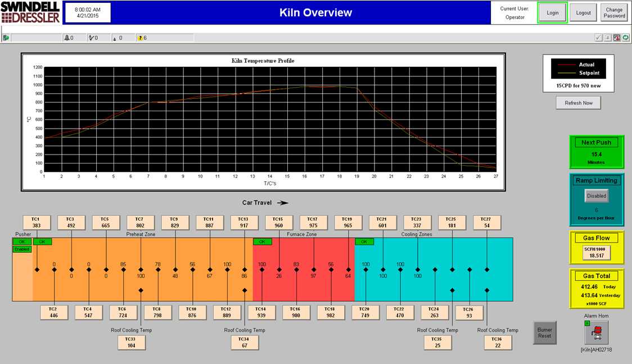Click the Change Password button

pyautogui.click(x=614, y=12)
